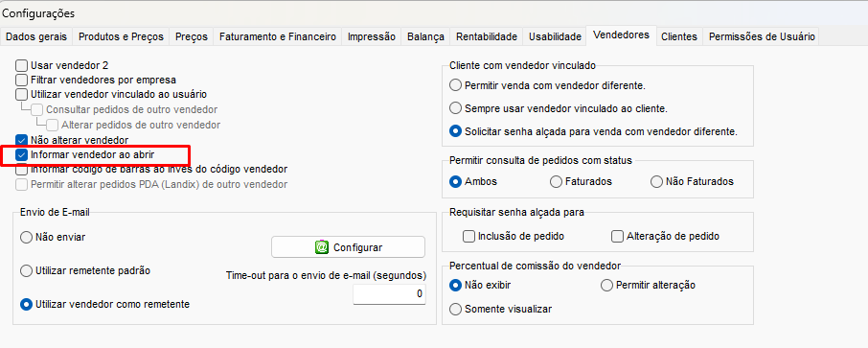Enable the Usar vendedor 2 checkbox
This screenshot has height=348, width=868.
coord(22,65)
